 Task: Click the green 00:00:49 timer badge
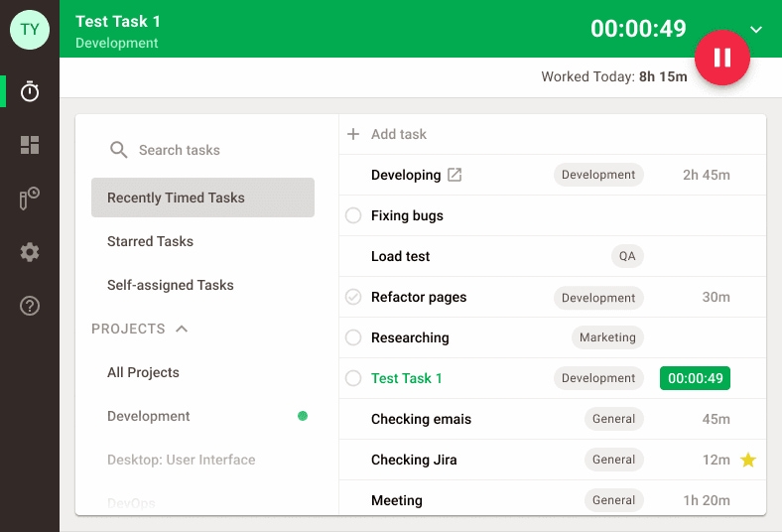pos(695,378)
